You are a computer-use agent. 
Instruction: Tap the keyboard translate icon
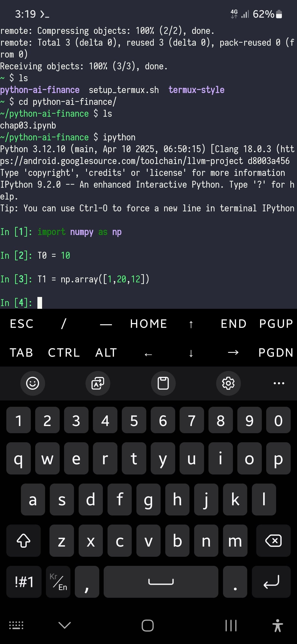point(98,383)
